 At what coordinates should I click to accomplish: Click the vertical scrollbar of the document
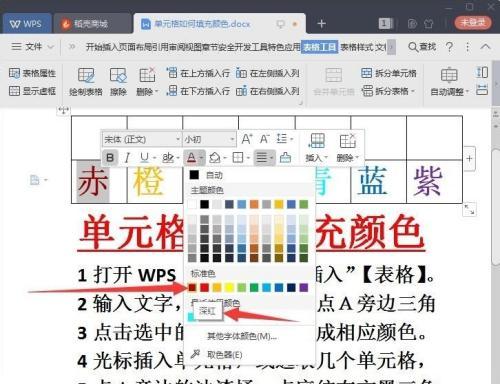coord(496,207)
